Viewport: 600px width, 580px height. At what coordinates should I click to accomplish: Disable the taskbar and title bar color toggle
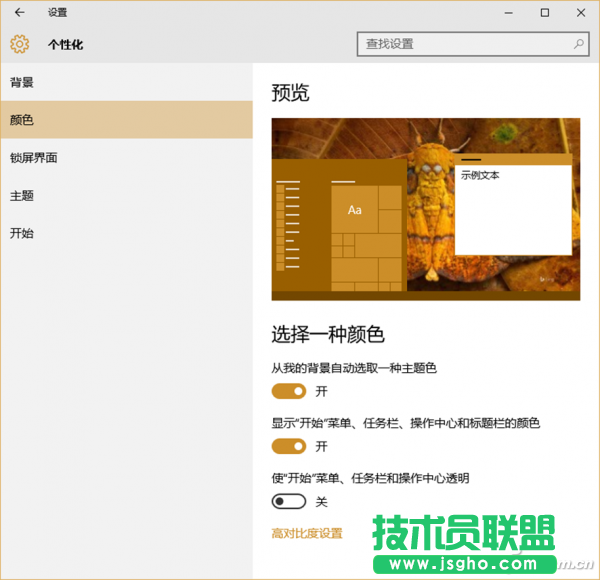[289, 446]
